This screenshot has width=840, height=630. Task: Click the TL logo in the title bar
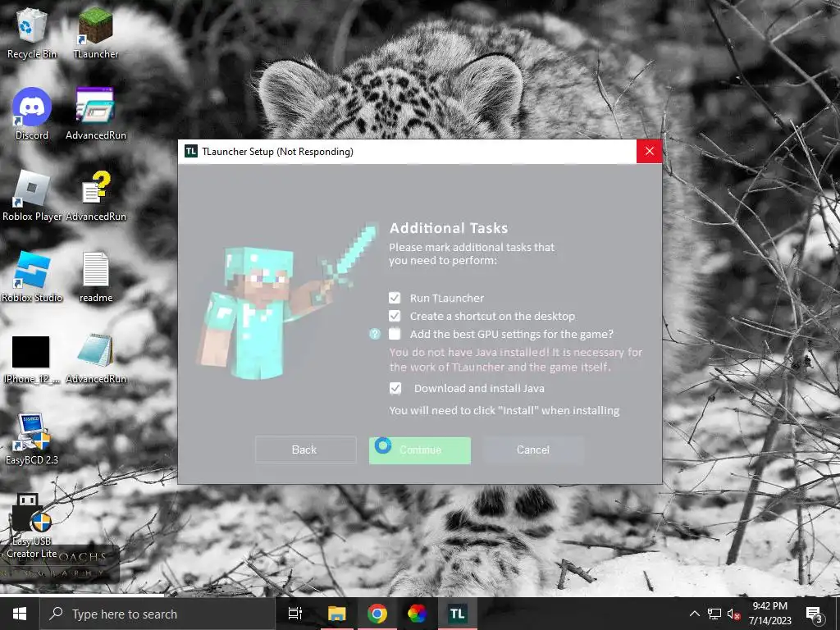coord(190,152)
